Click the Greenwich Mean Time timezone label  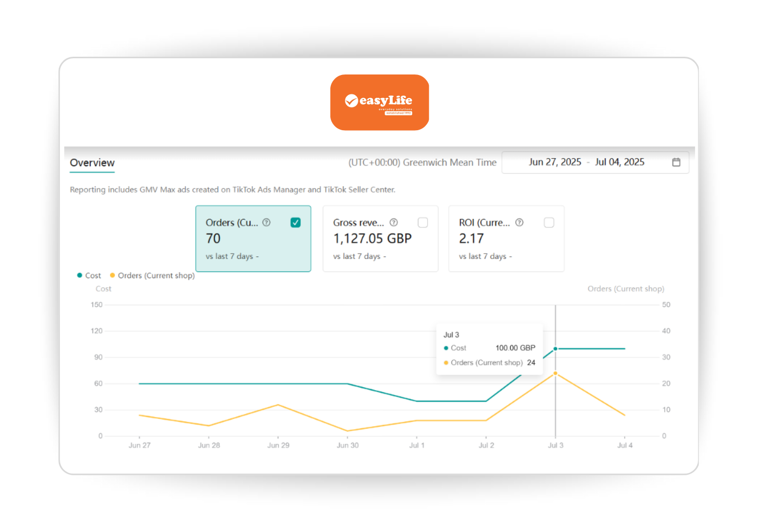[422, 163]
